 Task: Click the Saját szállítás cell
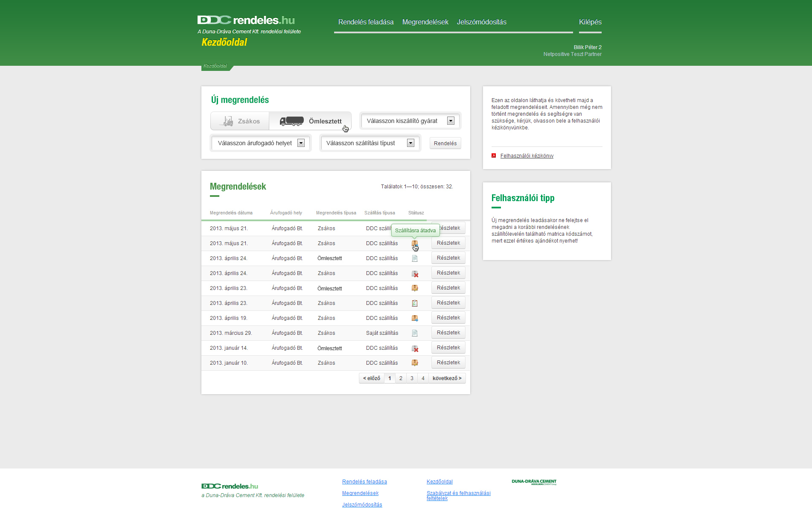[382, 333]
